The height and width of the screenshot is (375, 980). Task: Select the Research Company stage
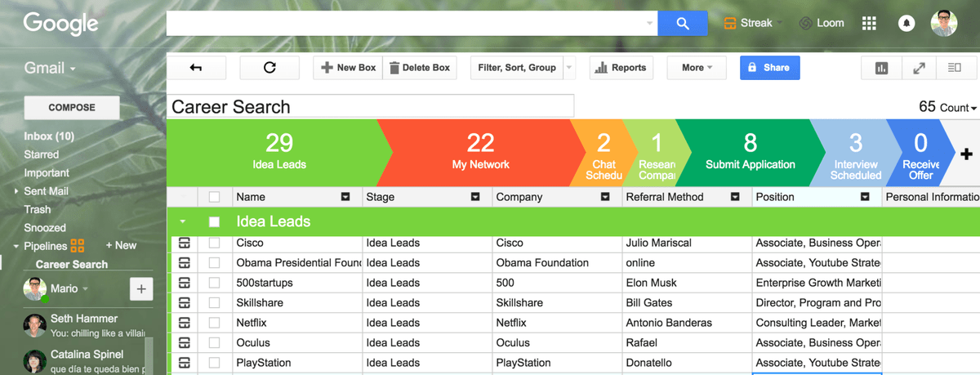[657, 153]
